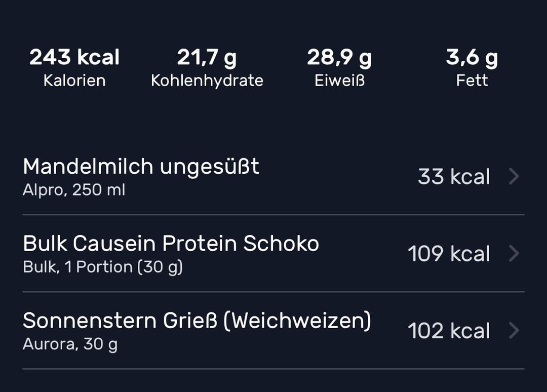Expand the Mandelmilch ungesüßt entry chevron
547x392 pixels.
click(x=514, y=177)
